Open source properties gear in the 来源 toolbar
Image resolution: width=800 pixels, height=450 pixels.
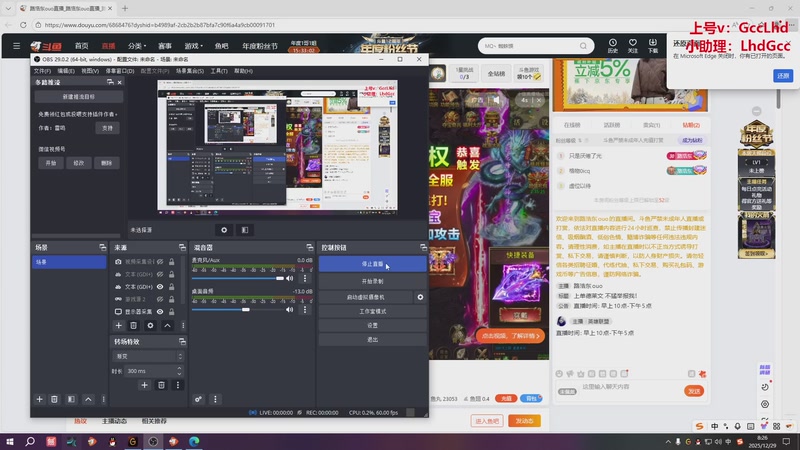click(x=150, y=326)
